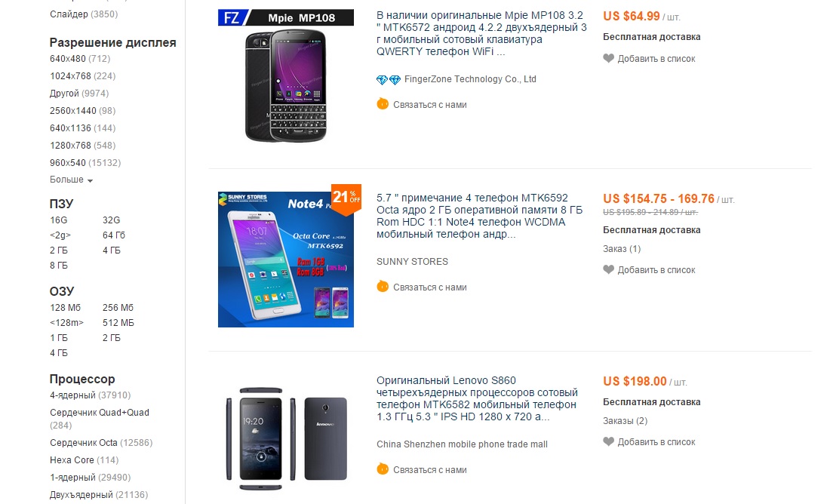Choose 16G ROM filter option
Screen dimensions: 830x504
[59, 220]
